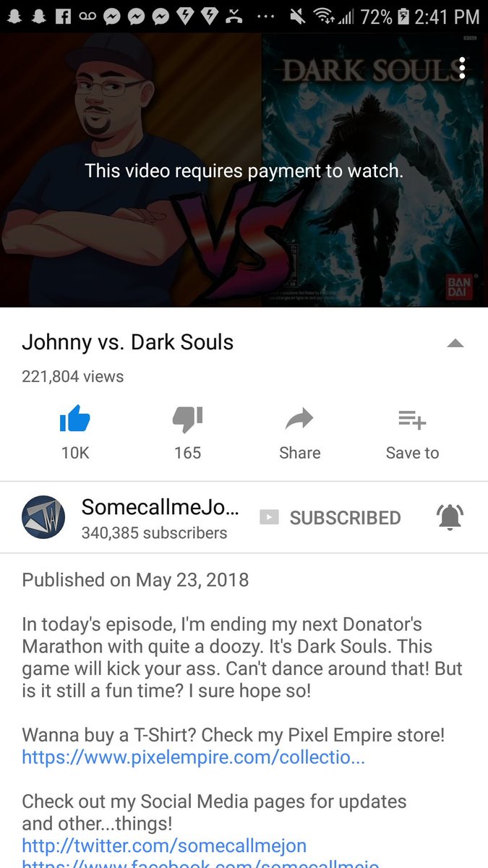Tap the thumbs down dislike icon
Viewport: 488px width, 868px height.
[188, 419]
